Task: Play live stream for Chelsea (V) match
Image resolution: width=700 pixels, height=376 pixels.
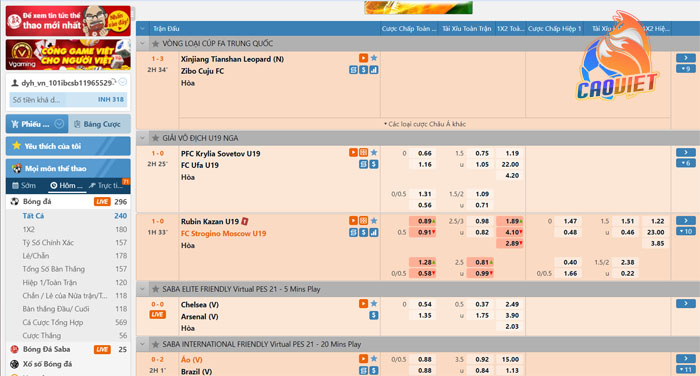Action: (x=363, y=304)
